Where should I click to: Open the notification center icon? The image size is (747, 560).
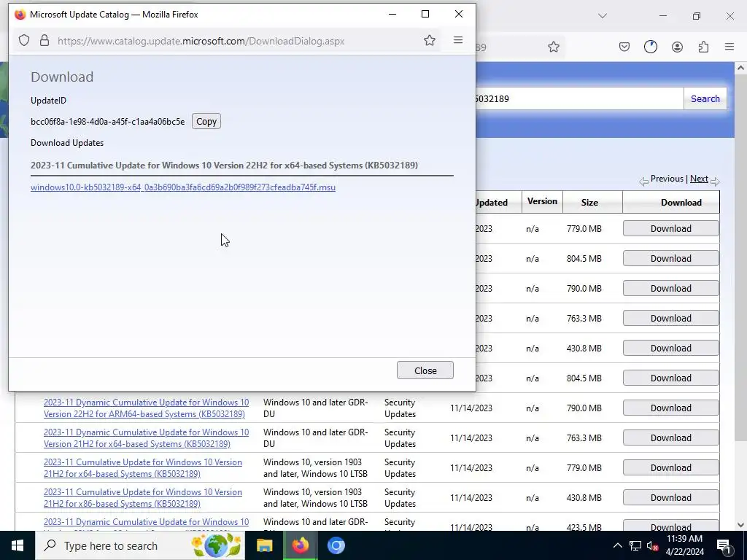pyautogui.click(x=724, y=545)
